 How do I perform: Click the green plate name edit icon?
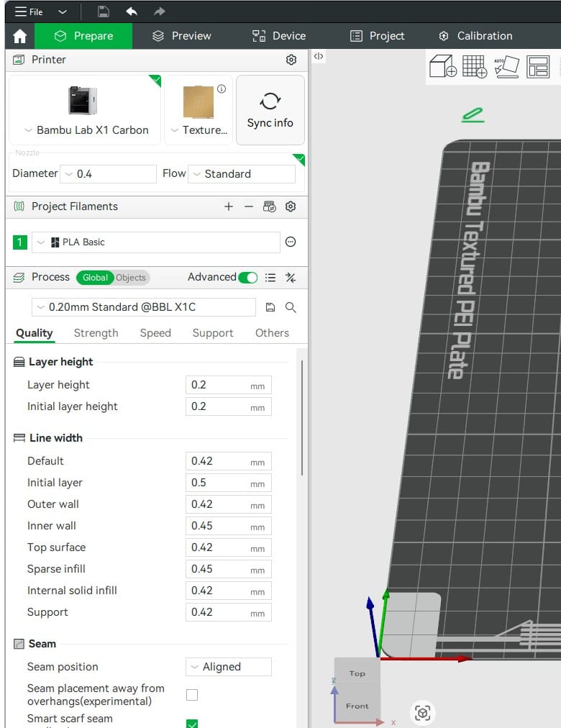coord(473,115)
